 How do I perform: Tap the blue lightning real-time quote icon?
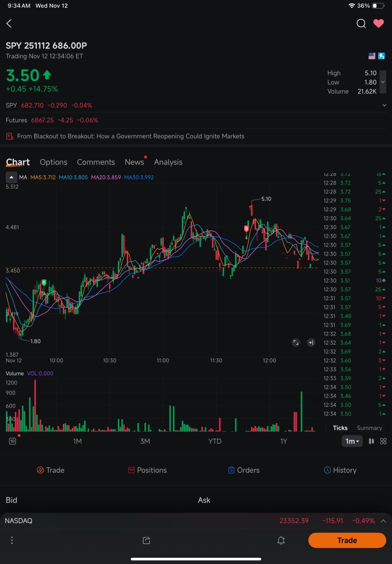tap(382, 56)
